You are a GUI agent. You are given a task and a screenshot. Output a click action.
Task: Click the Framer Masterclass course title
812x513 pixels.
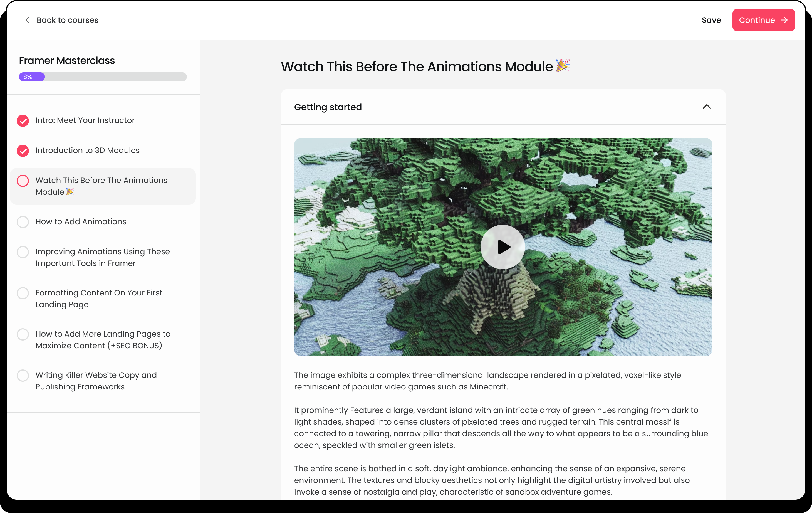tap(67, 61)
